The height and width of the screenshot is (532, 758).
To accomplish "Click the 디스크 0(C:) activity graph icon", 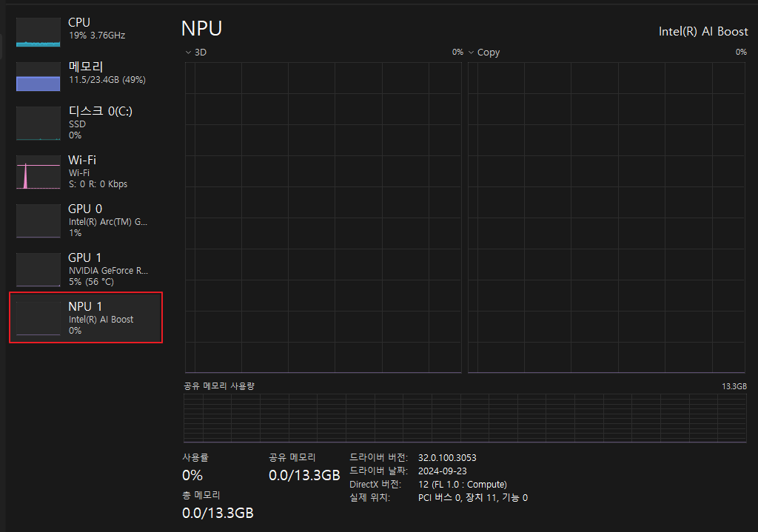I will tap(38, 124).
